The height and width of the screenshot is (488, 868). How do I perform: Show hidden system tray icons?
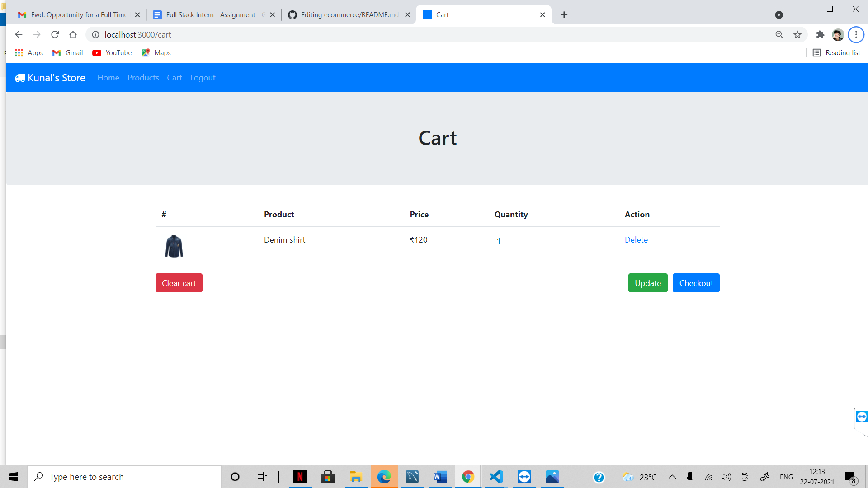672,477
